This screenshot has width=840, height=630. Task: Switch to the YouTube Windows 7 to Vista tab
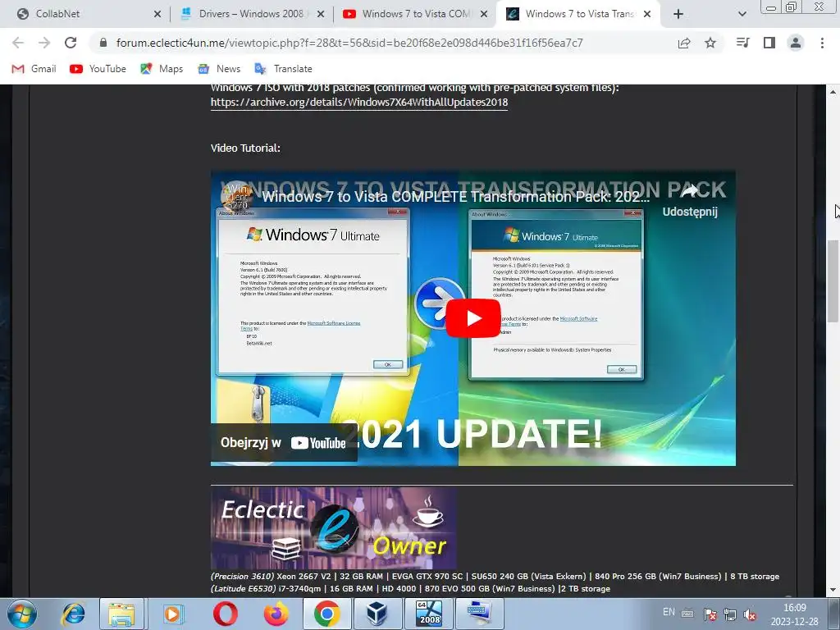coord(415,14)
